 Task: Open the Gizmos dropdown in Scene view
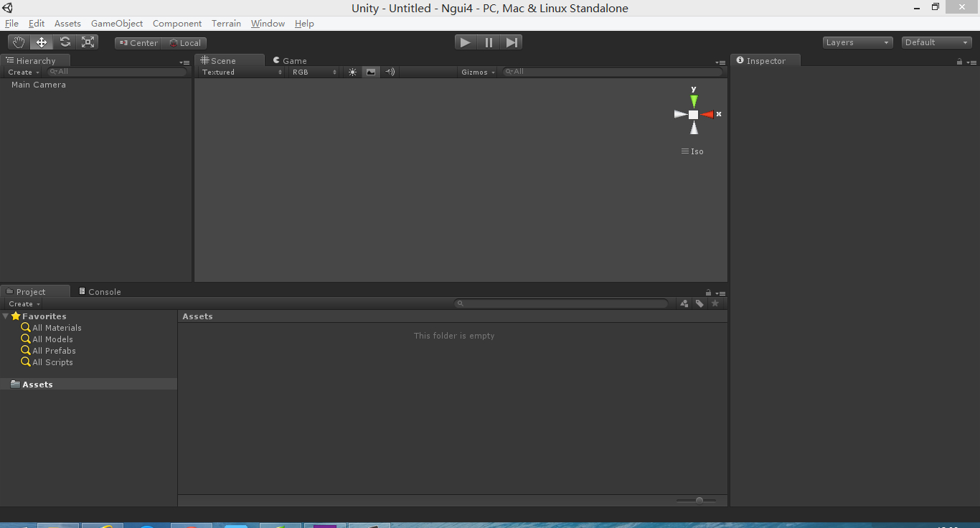coord(478,72)
